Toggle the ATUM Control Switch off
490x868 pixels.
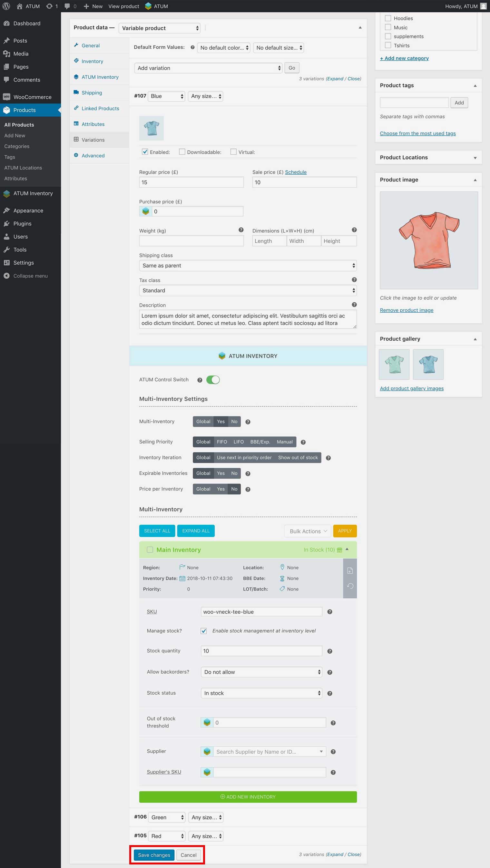pyautogui.click(x=213, y=380)
